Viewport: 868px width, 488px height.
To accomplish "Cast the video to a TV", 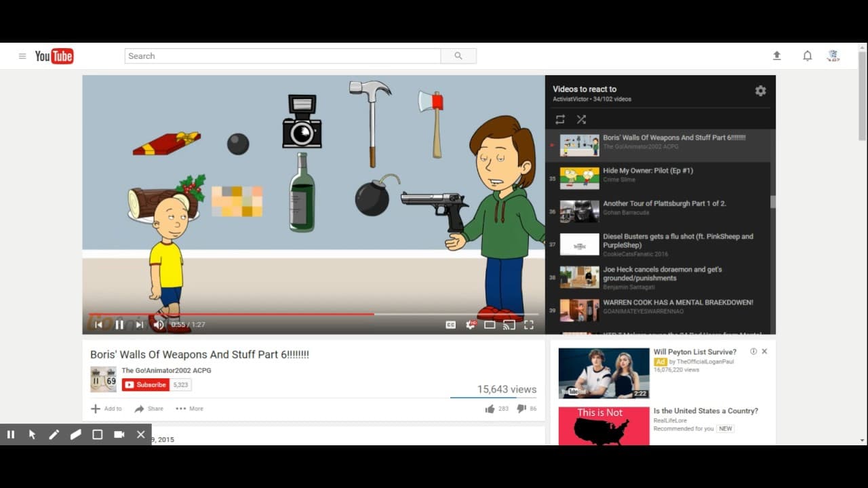I will tap(509, 325).
